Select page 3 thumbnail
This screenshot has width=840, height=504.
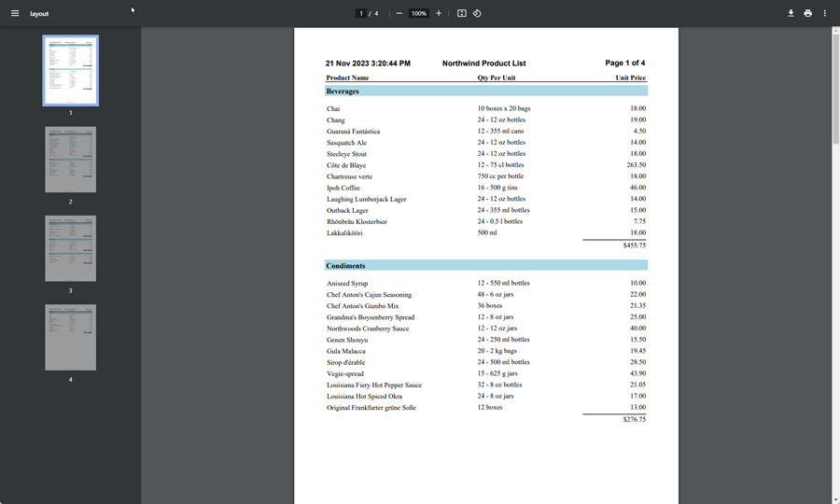[x=71, y=248]
